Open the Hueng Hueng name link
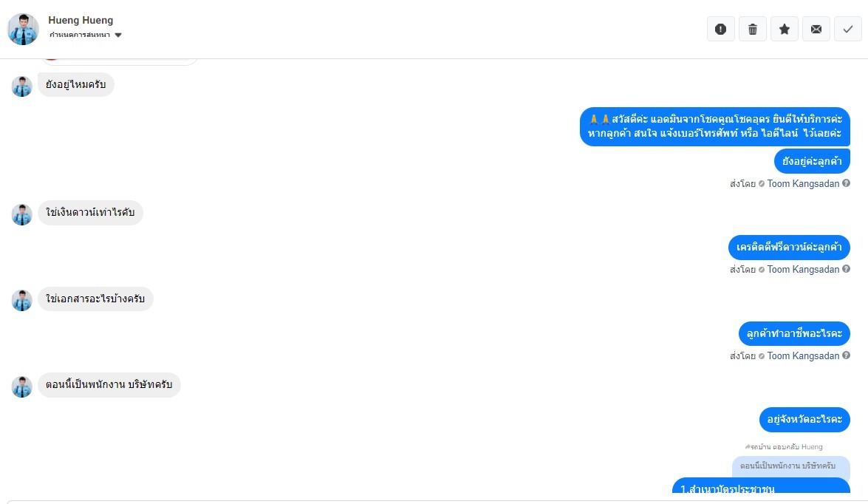The width and height of the screenshot is (868, 504). tap(81, 20)
